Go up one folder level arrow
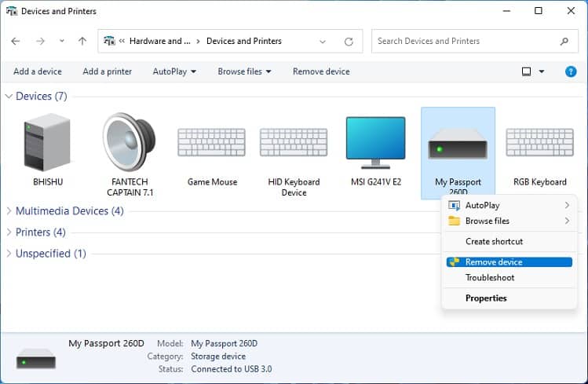Screen dimensions: 588x384 pyautogui.click(x=82, y=41)
